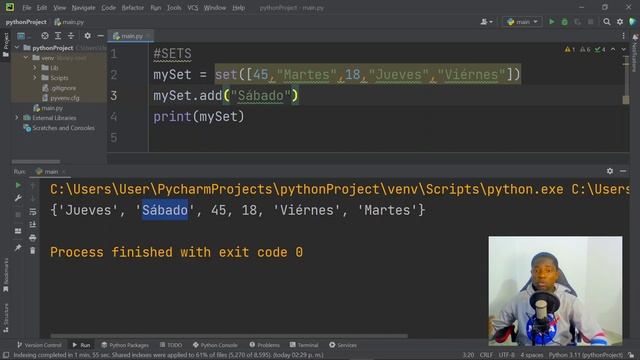Collapse the venv folder

click(26, 58)
